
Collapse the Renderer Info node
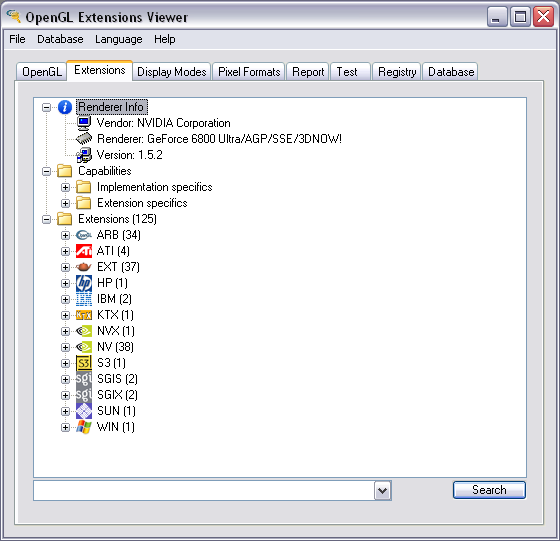tap(46, 107)
